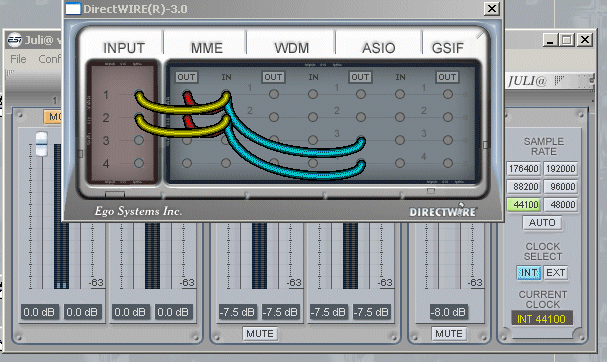
Task: Click the GSIF OUT port in row 1
Action: pos(448,94)
